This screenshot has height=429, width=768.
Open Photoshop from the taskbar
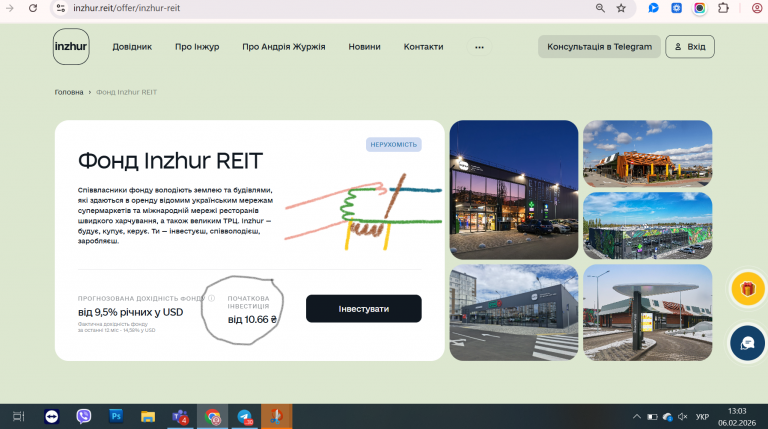(116, 416)
